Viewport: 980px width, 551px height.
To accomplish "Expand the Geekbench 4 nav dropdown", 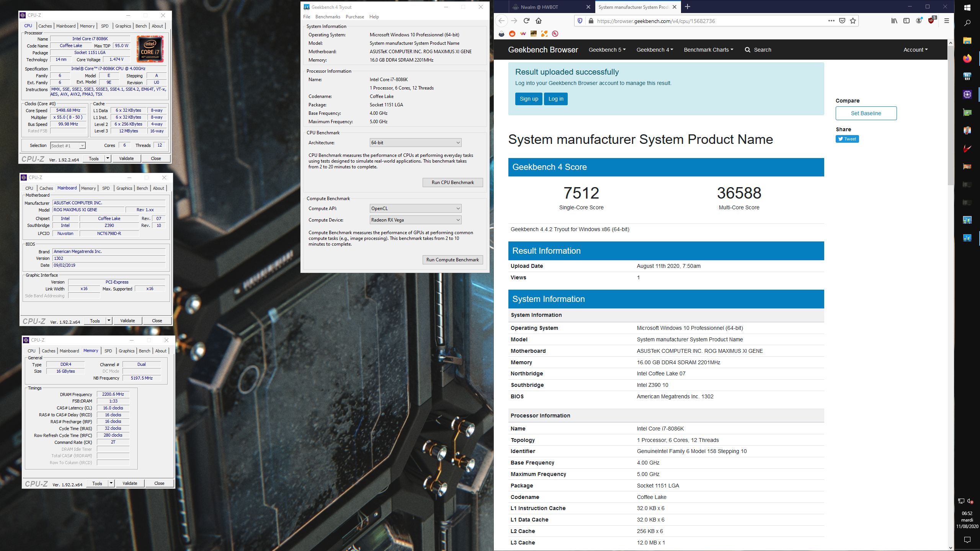I will 655,50.
